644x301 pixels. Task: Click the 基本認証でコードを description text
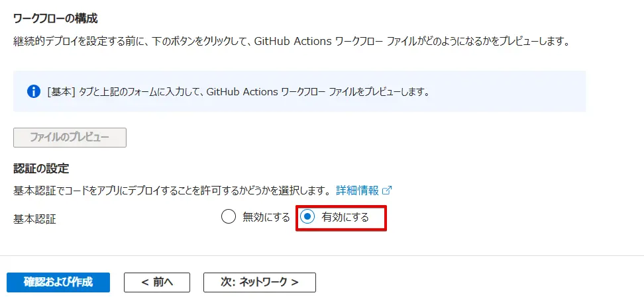(x=171, y=191)
